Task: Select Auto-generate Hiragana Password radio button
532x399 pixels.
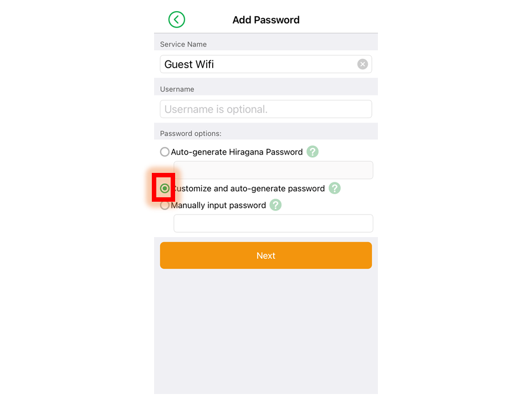Action: 165,152
